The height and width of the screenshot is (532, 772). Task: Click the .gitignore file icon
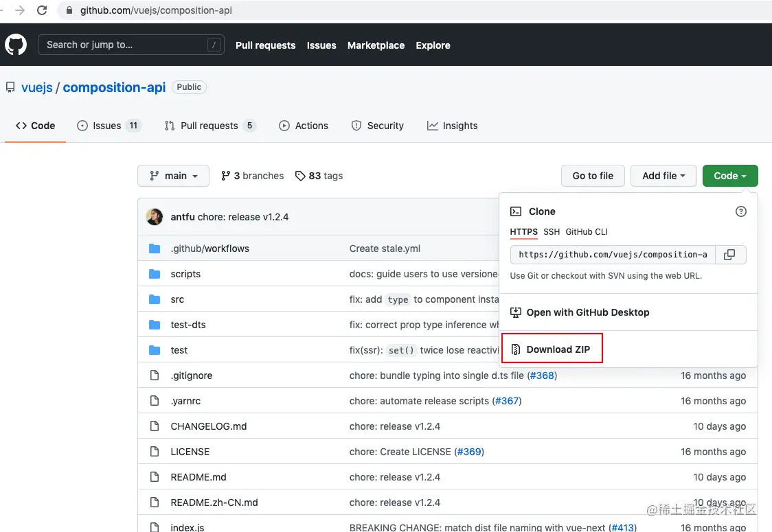pyautogui.click(x=155, y=375)
